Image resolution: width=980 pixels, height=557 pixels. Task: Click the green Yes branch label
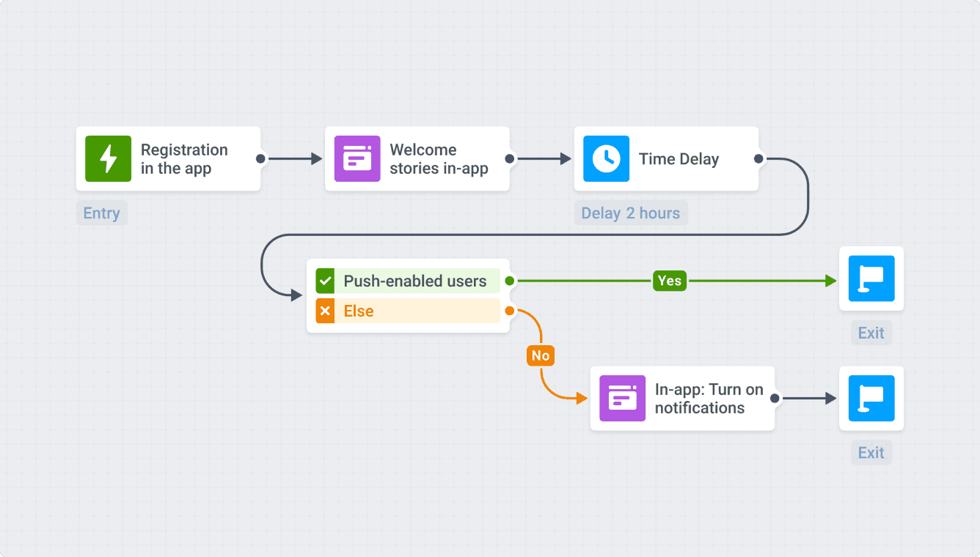click(x=669, y=281)
